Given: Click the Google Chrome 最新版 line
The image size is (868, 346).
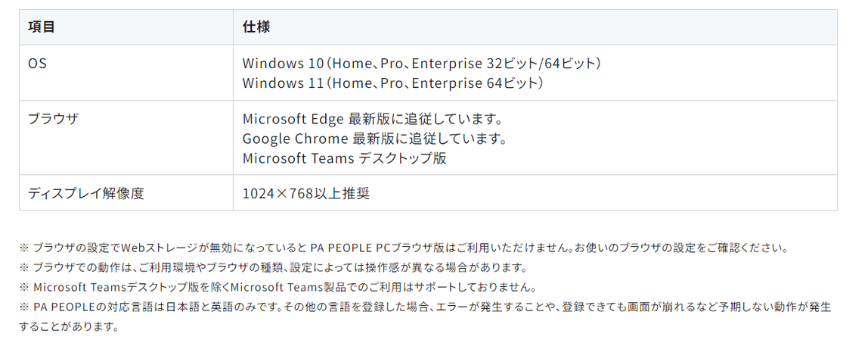Looking at the screenshot, I should (x=375, y=138).
